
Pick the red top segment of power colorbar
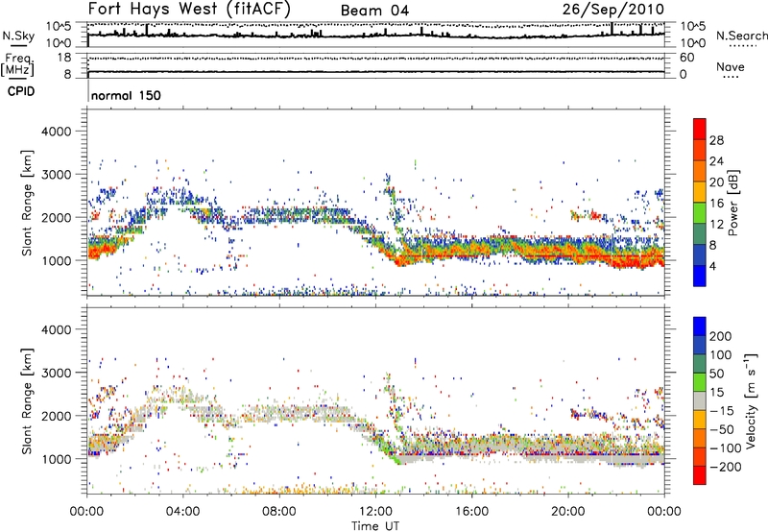(x=700, y=129)
